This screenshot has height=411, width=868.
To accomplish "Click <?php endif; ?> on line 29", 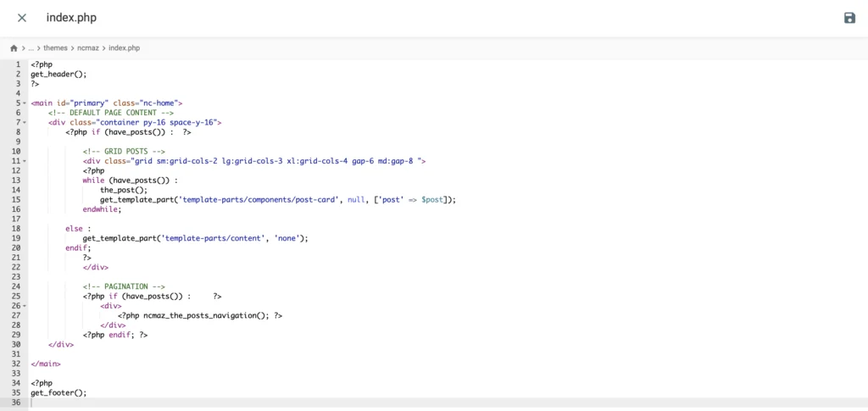I will pyautogui.click(x=115, y=335).
